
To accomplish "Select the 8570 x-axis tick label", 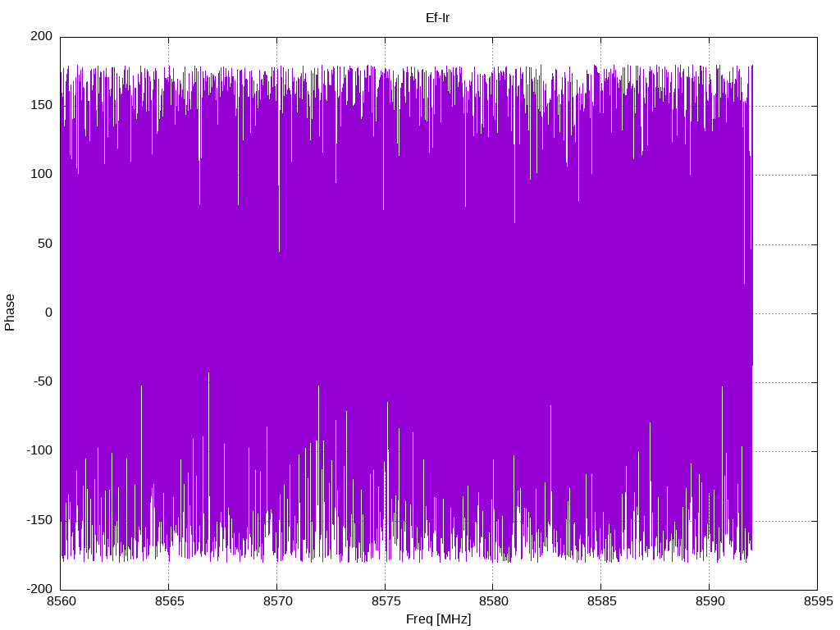I will 277,601.
